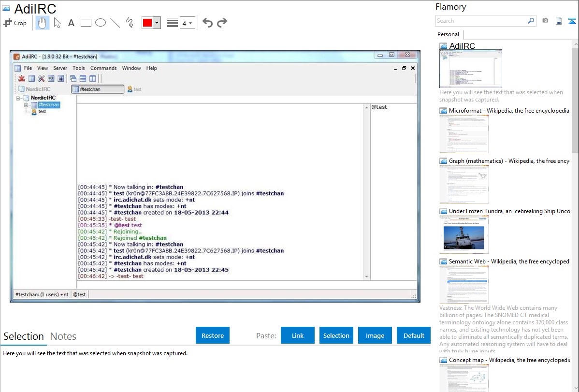Click the 'Microformat - Wikipedia' snapshot title
This screenshot has width=579, height=392.
[x=509, y=111]
